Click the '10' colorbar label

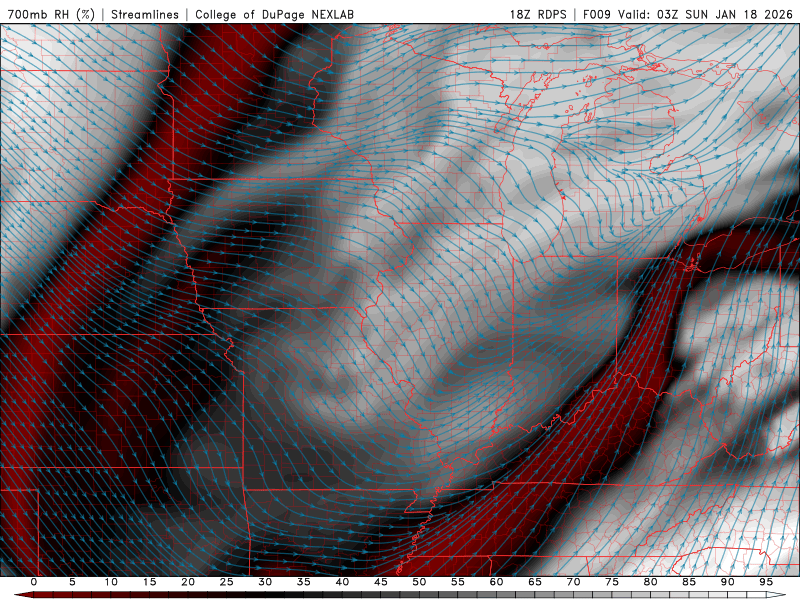111,582
